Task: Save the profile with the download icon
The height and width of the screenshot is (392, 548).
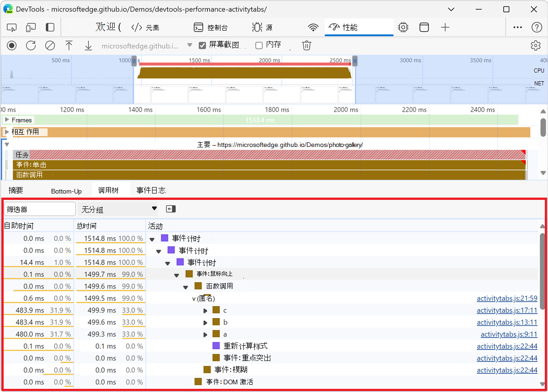Action: 88,45
